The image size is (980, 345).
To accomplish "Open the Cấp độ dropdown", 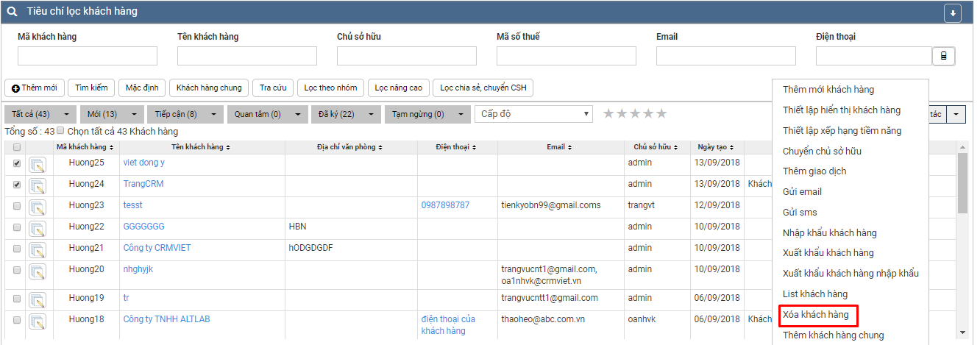I will pyautogui.click(x=533, y=114).
